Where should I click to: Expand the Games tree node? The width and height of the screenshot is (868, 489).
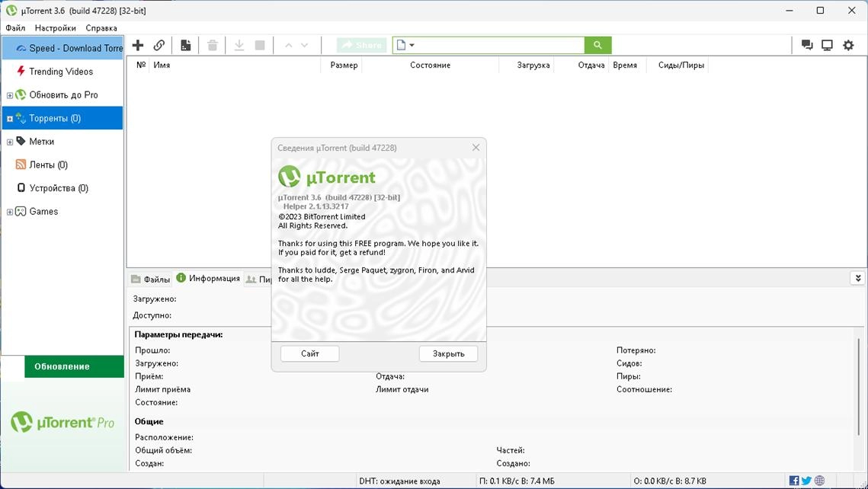click(9, 212)
